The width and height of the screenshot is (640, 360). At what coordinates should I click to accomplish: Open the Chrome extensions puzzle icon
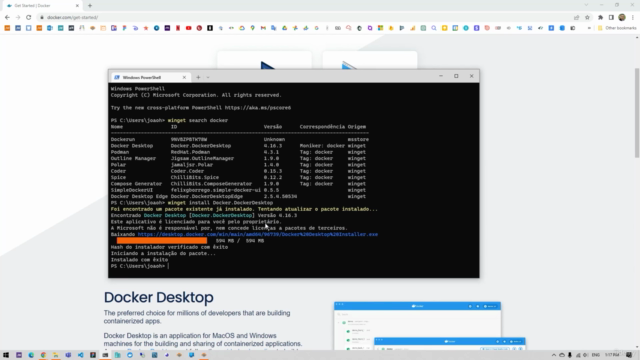click(x=600, y=18)
